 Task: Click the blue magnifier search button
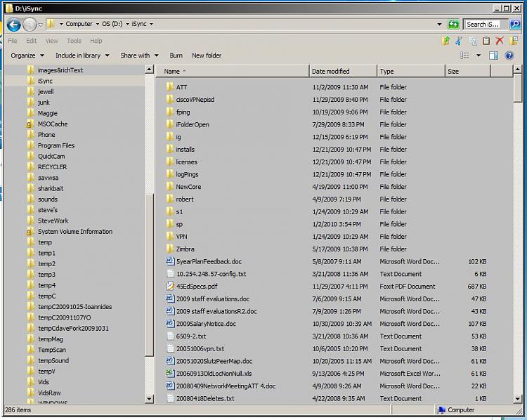(x=515, y=24)
